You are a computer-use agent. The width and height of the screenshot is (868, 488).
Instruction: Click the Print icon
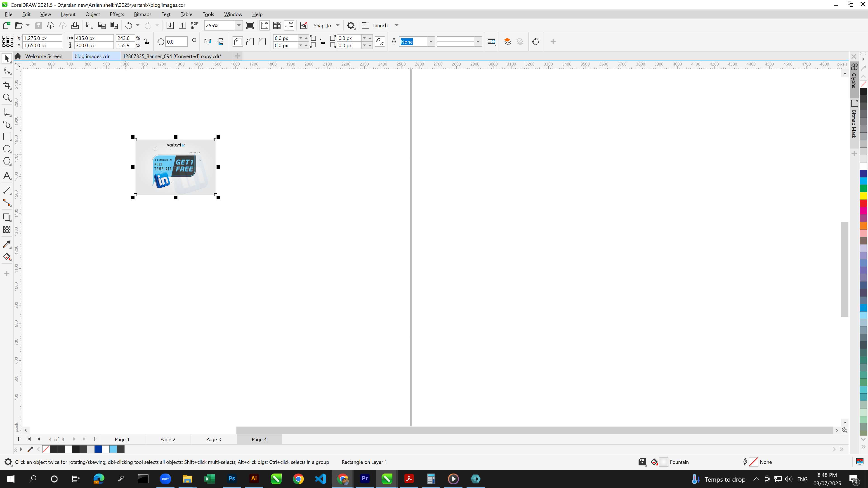75,26
